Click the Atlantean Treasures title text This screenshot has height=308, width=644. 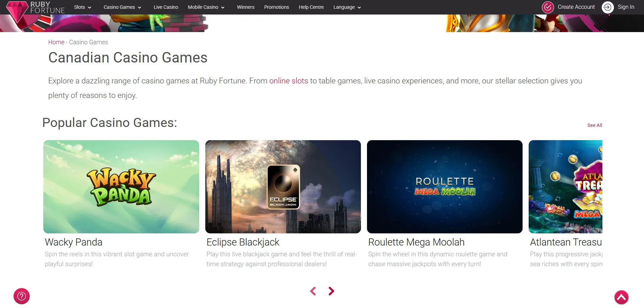coord(566,242)
